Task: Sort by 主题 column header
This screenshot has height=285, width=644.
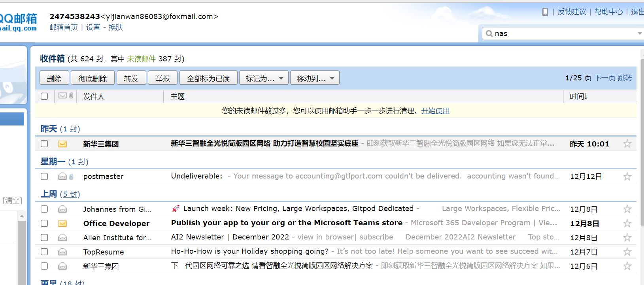Action: (x=178, y=96)
